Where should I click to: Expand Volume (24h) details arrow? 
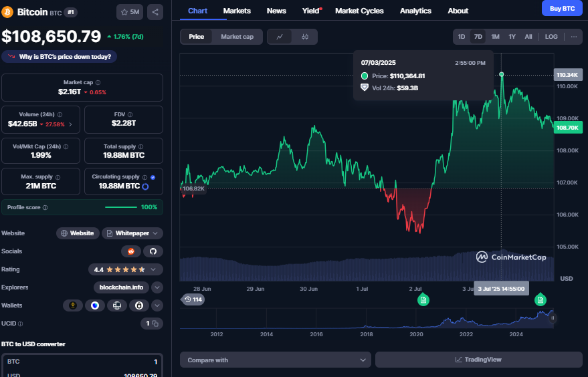pos(70,124)
